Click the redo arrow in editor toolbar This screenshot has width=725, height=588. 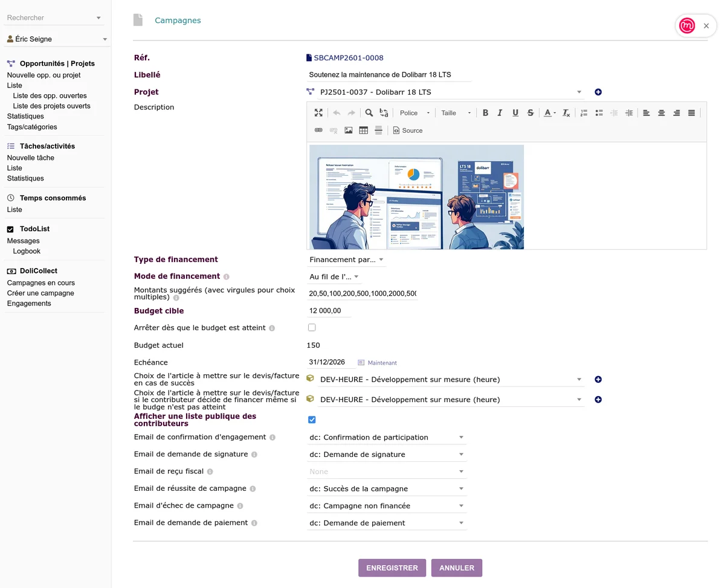351,113
